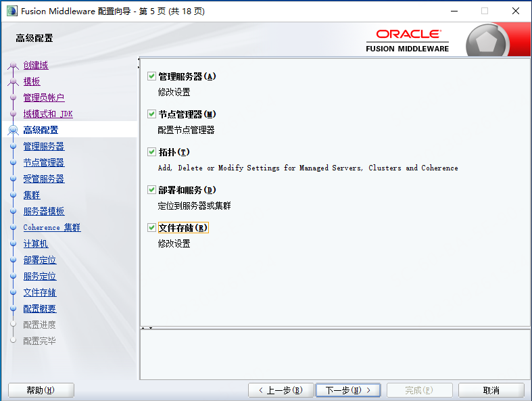Screen dimensions: 532x401
Task: Go to the 部署定位 step
Action: [x=40, y=260]
